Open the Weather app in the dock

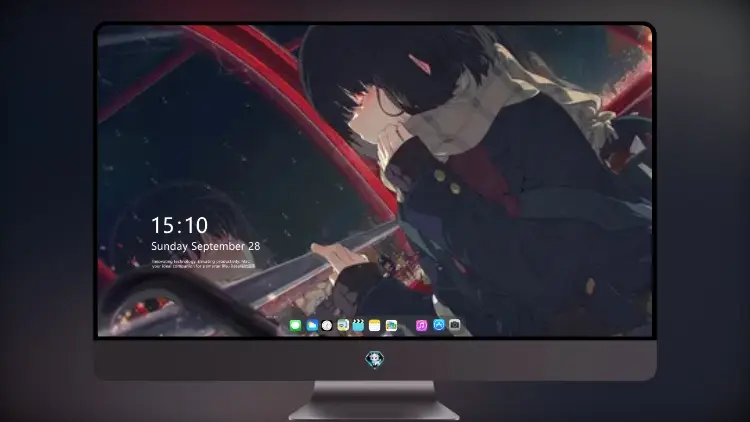tap(312, 325)
